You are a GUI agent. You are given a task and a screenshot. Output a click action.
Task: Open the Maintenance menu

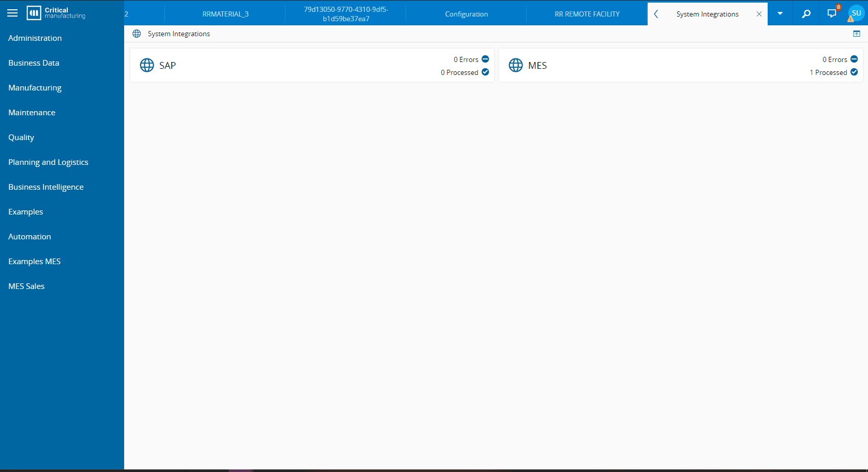62,113
